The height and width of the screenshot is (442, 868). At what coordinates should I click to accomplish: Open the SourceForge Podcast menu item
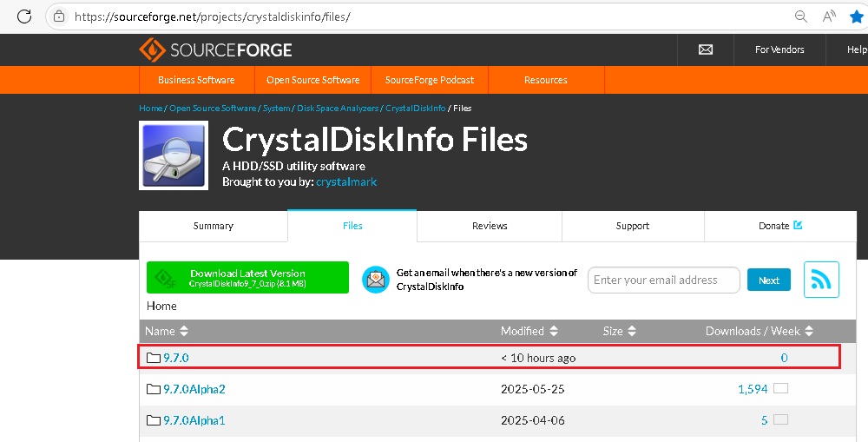pyautogui.click(x=430, y=80)
